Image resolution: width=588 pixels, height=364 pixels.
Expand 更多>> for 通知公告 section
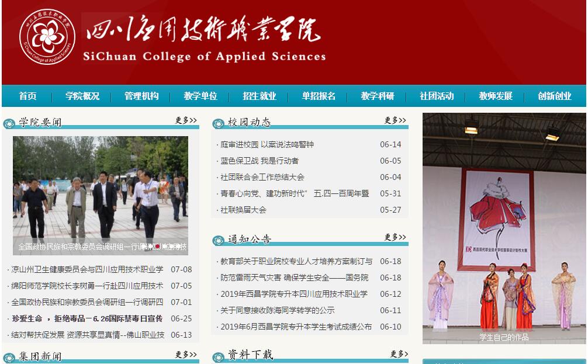(395, 237)
